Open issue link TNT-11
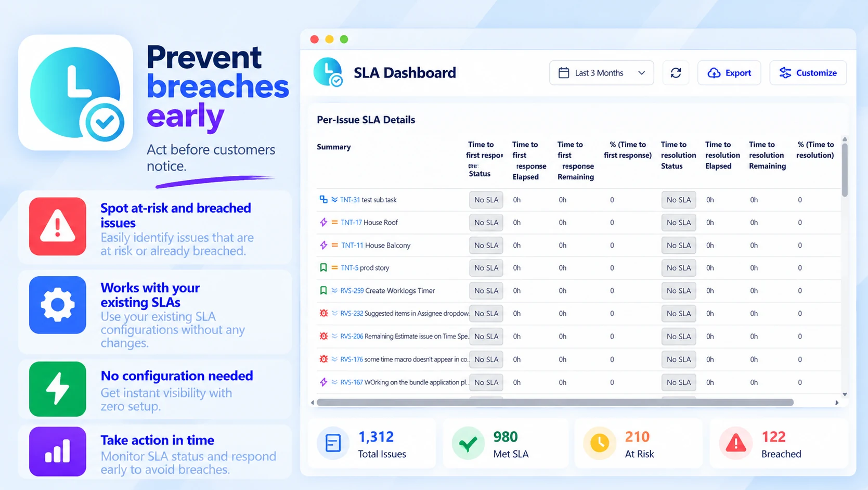Screen dimensions: 868x490 [x=352, y=246]
